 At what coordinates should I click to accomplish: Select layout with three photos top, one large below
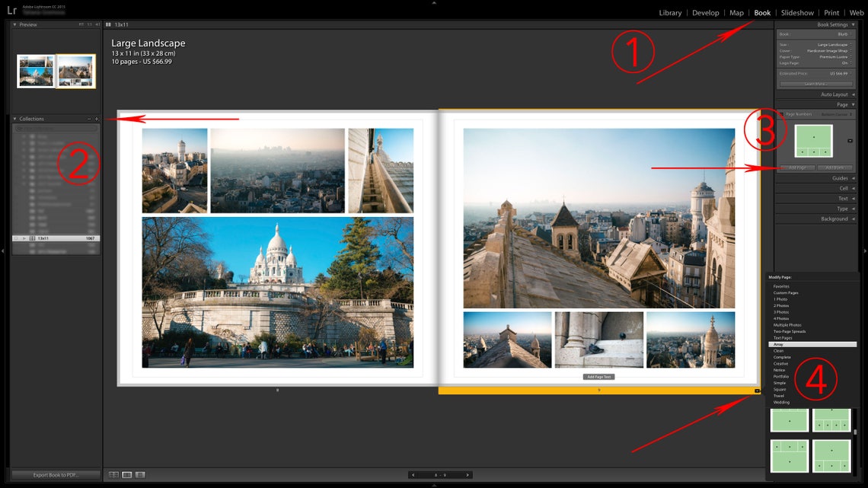tap(790, 457)
